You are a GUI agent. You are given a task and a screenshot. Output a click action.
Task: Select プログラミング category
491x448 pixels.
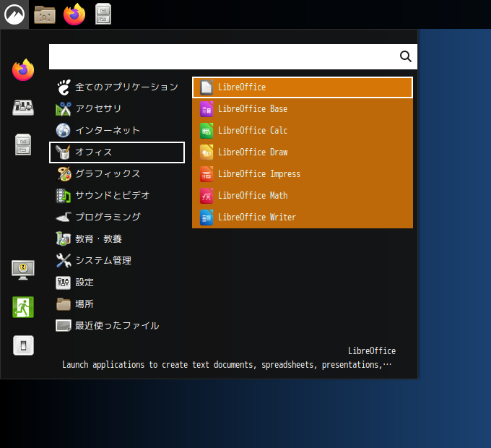[117, 217]
